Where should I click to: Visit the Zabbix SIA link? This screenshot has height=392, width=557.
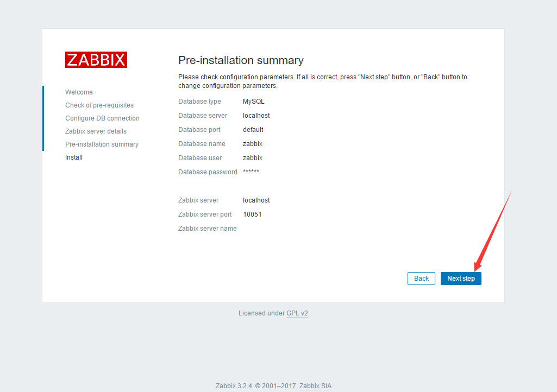click(x=315, y=386)
